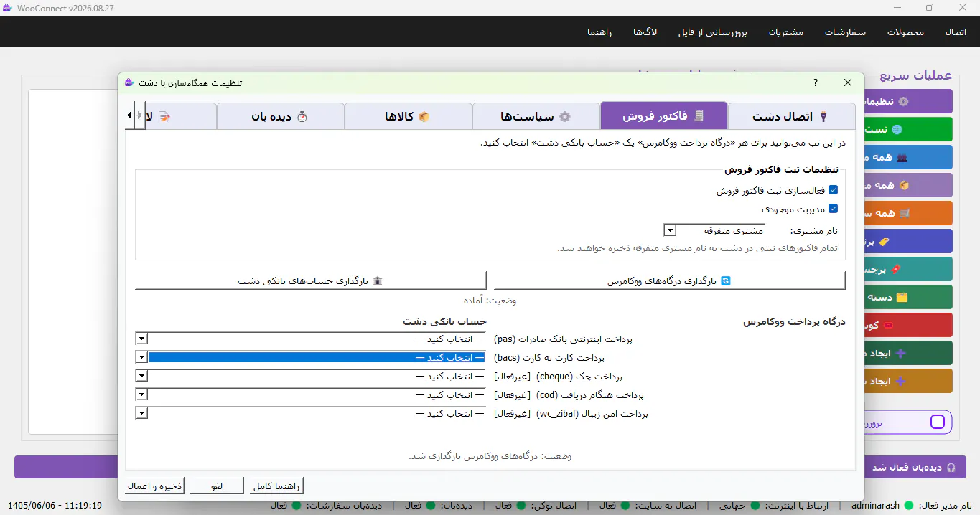Click the WooConnect app icon in title bar
Viewport: 980px width, 515px height.
tap(7, 8)
